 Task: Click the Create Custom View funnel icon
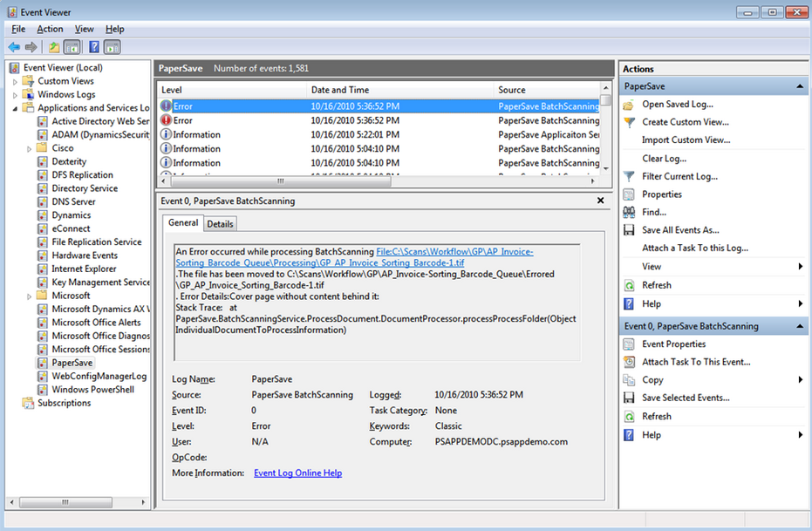coord(629,122)
